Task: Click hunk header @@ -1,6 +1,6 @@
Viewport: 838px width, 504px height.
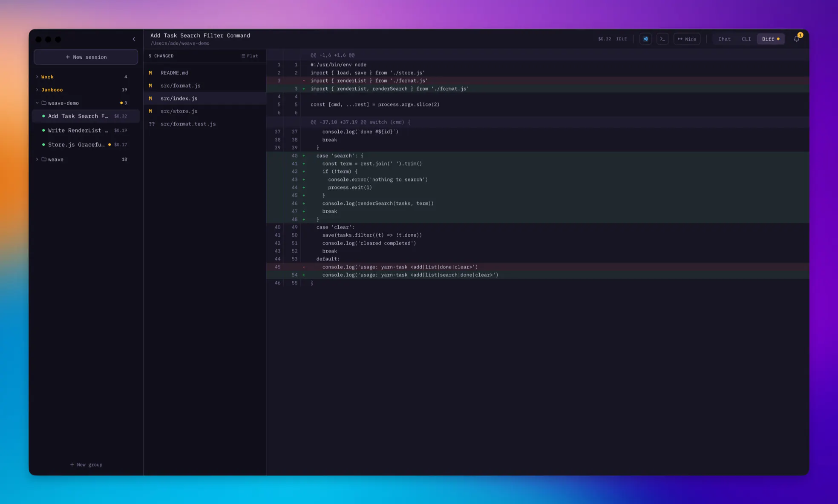Action: click(538, 55)
